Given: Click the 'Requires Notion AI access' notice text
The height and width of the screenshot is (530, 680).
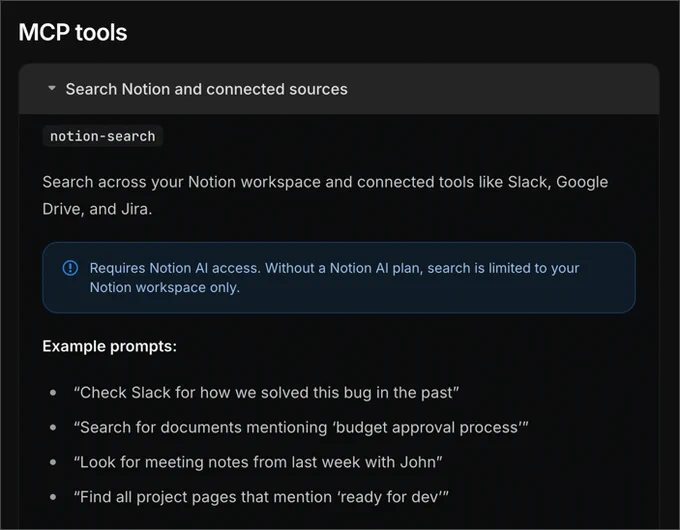Looking at the screenshot, I should [334, 278].
